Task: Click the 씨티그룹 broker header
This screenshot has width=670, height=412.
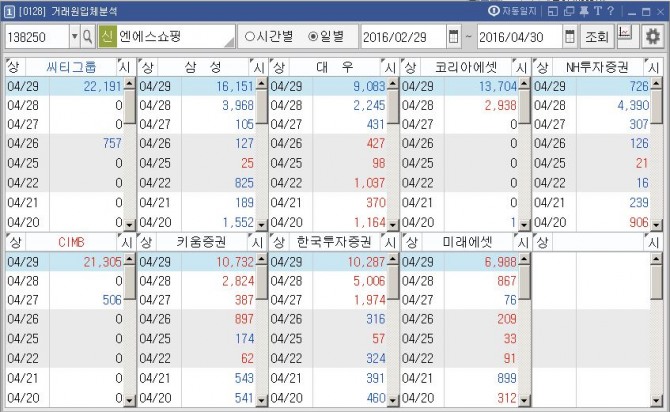Action: tap(71, 67)
